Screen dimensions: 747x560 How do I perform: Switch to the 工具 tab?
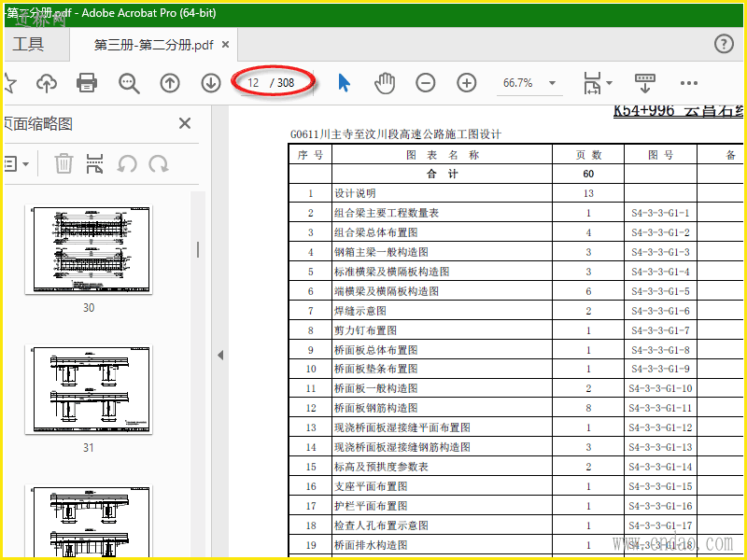28,44
